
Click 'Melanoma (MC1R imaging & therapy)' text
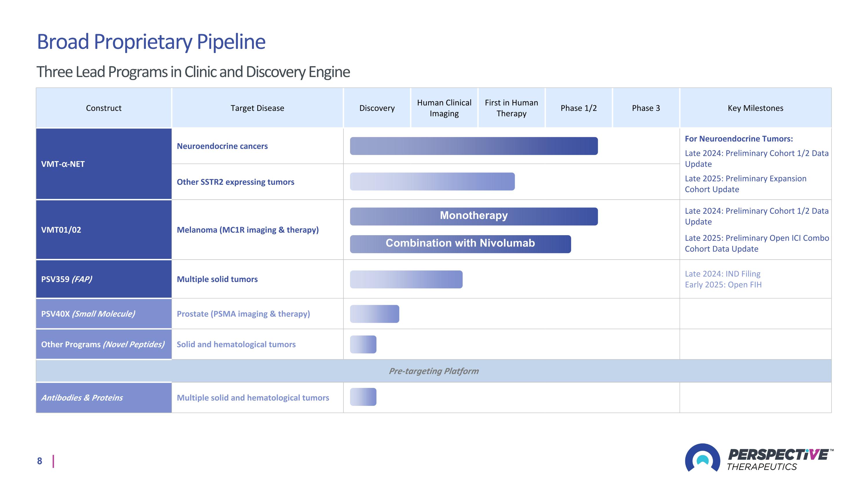248,230
